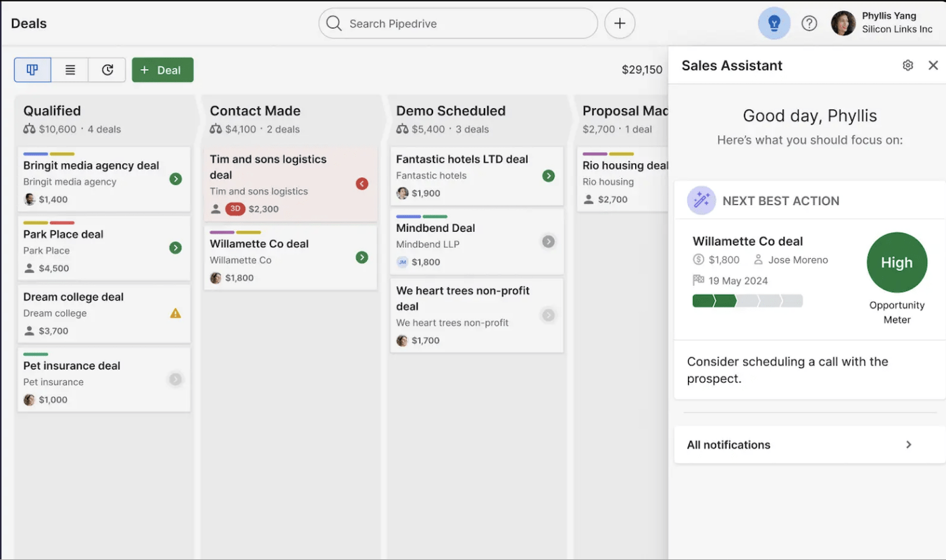The image size is (946, 560).
Task: Open Tim and sons logistics deal card
Action: 291,184
